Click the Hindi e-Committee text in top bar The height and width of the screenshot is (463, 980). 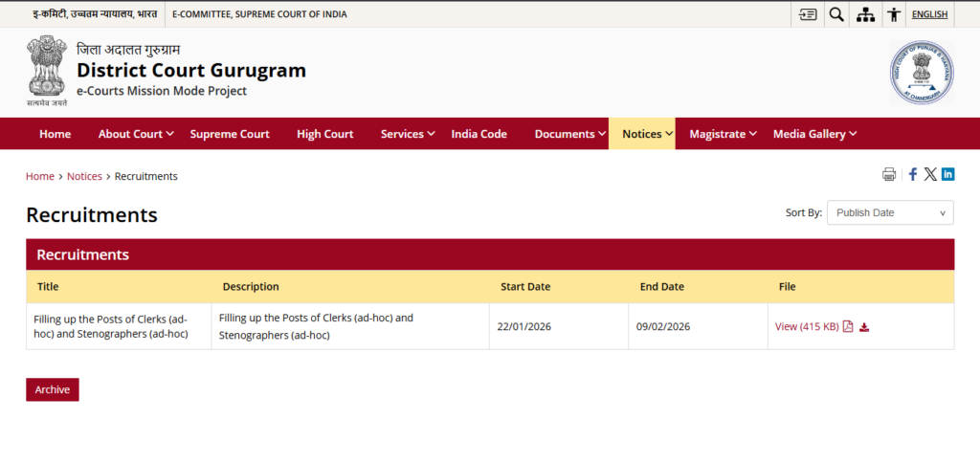click(x=95, y=13)
